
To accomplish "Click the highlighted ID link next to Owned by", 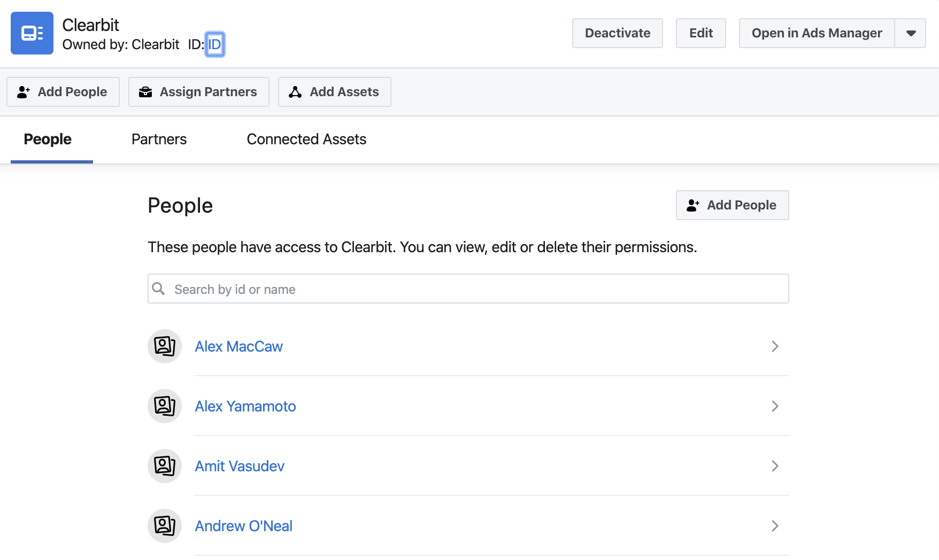I will (x=214, y=44).
